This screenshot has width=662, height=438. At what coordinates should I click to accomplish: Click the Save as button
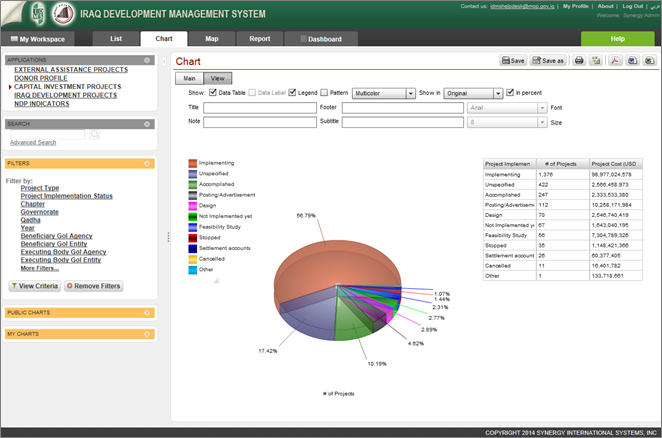coord(548,60)
